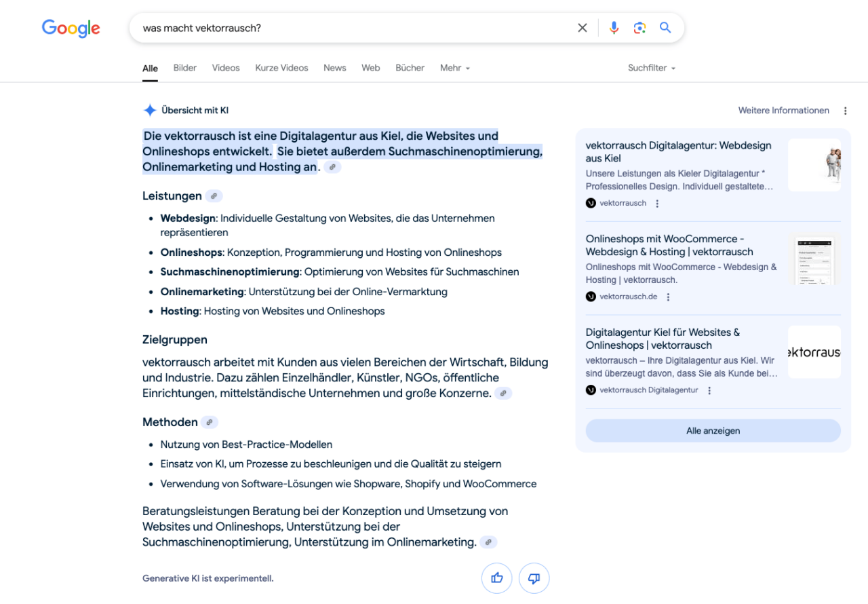Image resolution: width=868 pixels, height=604 pixels.
Task: Click the Methoden heading
Action: 170,422
